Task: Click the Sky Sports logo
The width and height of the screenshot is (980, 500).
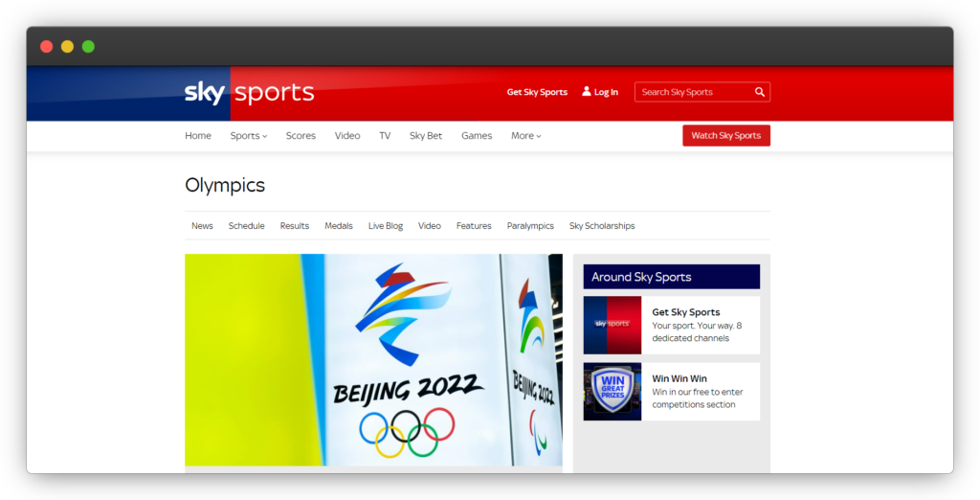Action: click(250, 93)
